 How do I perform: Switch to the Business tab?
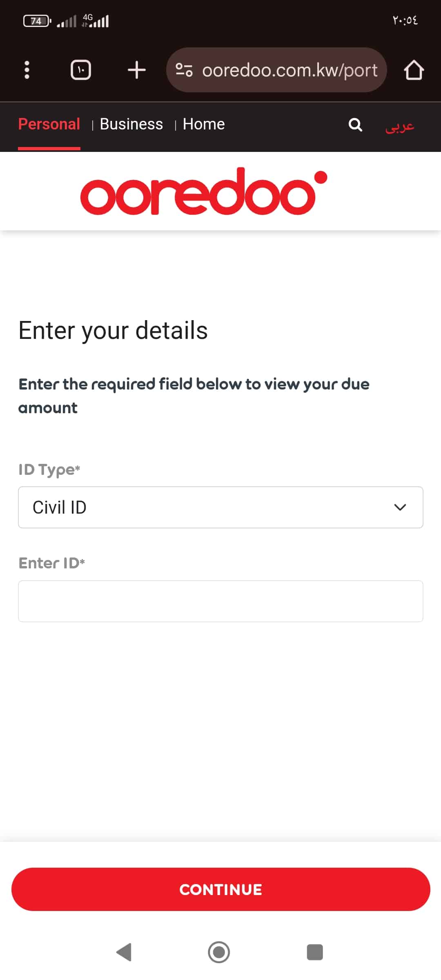[x=131, y=124]
